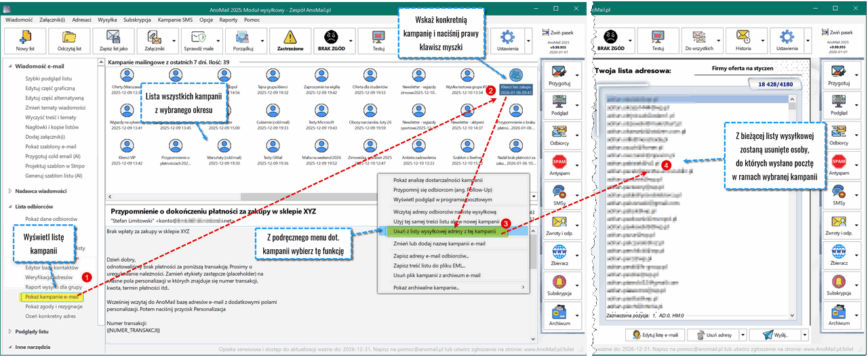The width and height of the screenshot is (868, 357).
Task: Click the Porządkuj toolbar icon
Action: pos(242,37)
